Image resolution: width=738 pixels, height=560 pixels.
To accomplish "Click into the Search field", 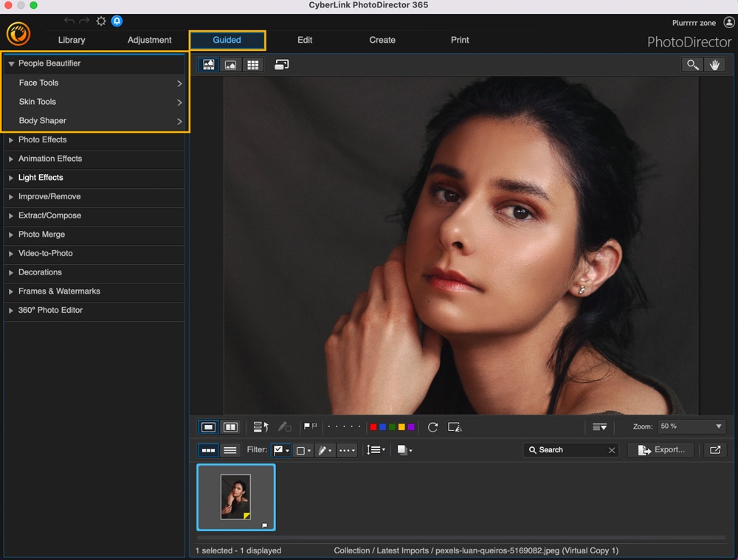I will point(570,450).
